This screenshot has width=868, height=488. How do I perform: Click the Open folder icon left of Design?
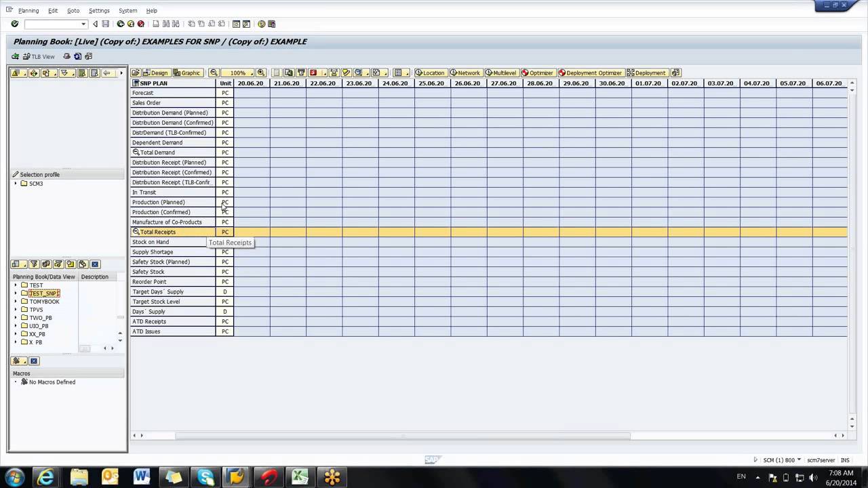(x=136, y=73)
